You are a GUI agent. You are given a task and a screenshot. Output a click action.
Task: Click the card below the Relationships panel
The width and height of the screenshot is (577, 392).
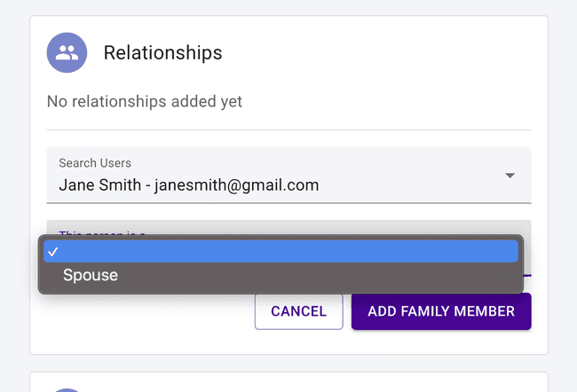click(288, 383)
